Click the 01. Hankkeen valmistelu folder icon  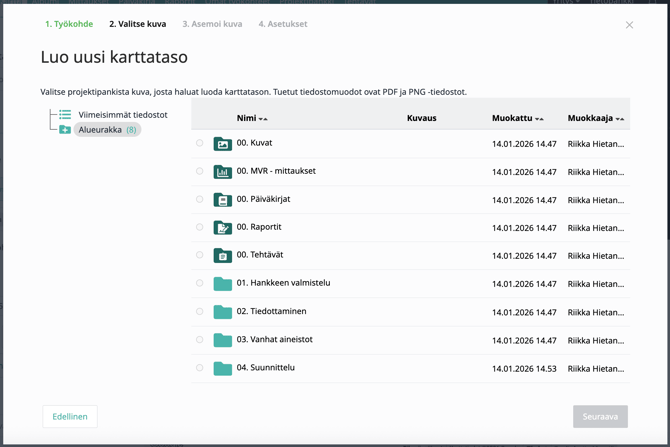[x=222, y=284]
